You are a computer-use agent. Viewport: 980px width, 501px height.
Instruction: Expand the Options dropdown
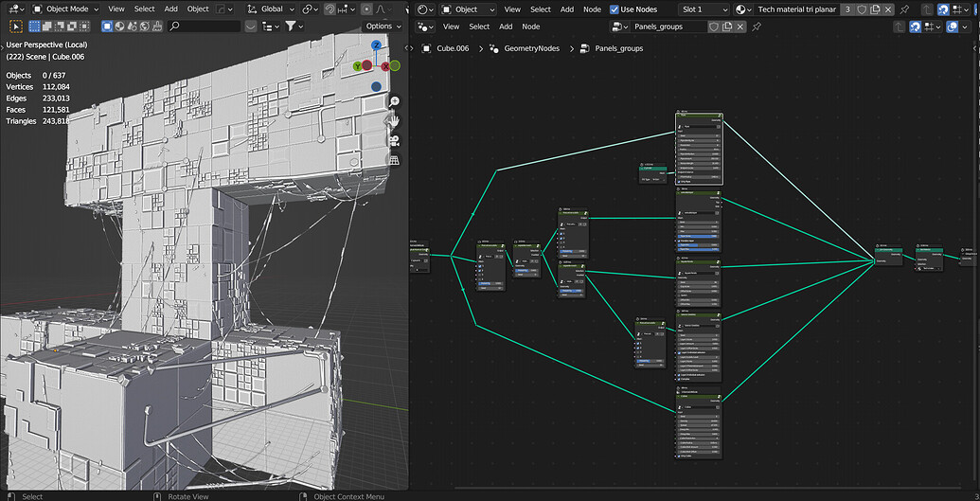[x=383, y=27]
